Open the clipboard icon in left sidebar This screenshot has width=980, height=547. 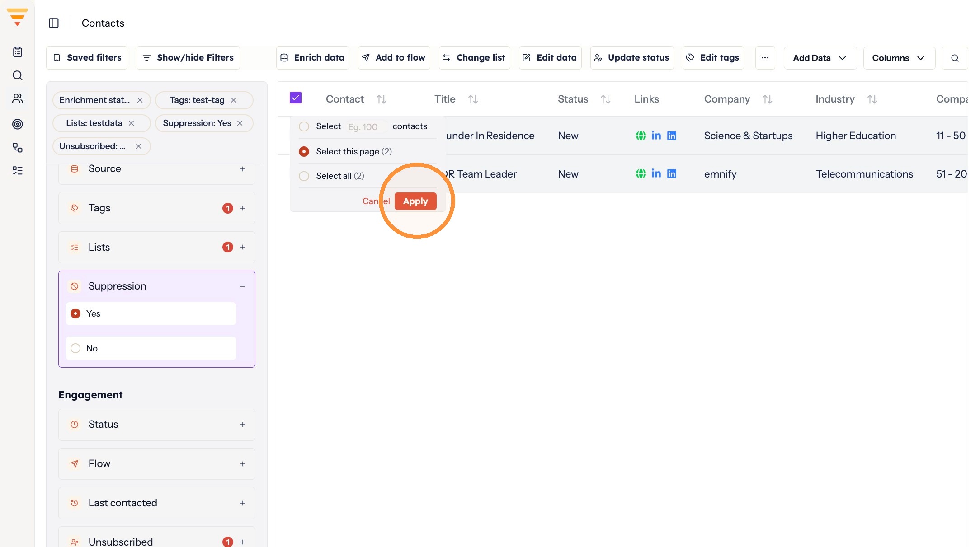click(x=18, y=52)
